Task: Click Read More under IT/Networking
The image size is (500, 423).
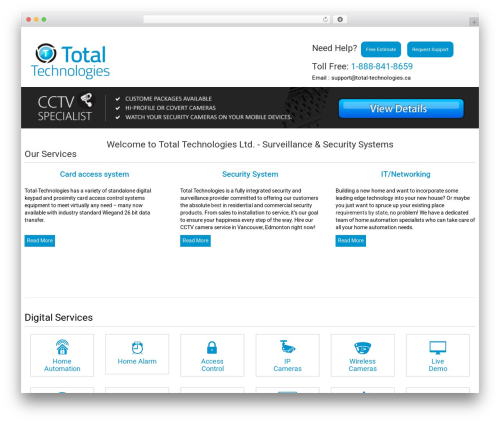Action: tap(351, 241)
